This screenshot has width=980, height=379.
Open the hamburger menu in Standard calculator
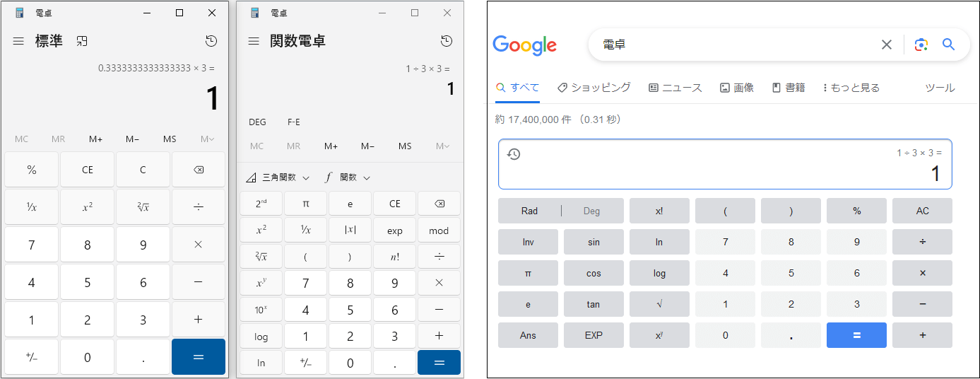pyautogui.click(x=18, y=41)
